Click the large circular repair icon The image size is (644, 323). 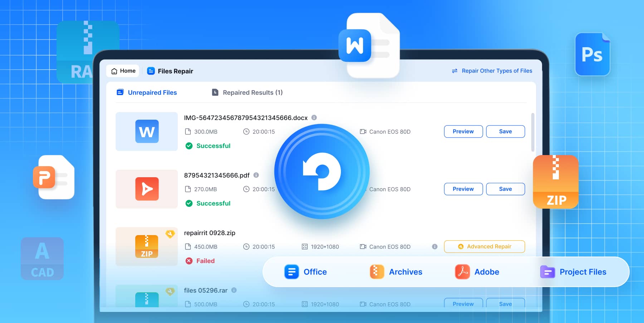(x=322, y=172)
